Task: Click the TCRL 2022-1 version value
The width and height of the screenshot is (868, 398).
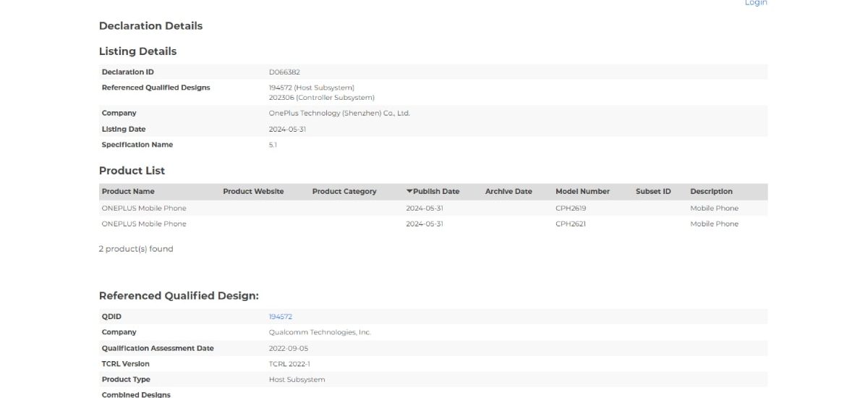Action: point(289,364)
